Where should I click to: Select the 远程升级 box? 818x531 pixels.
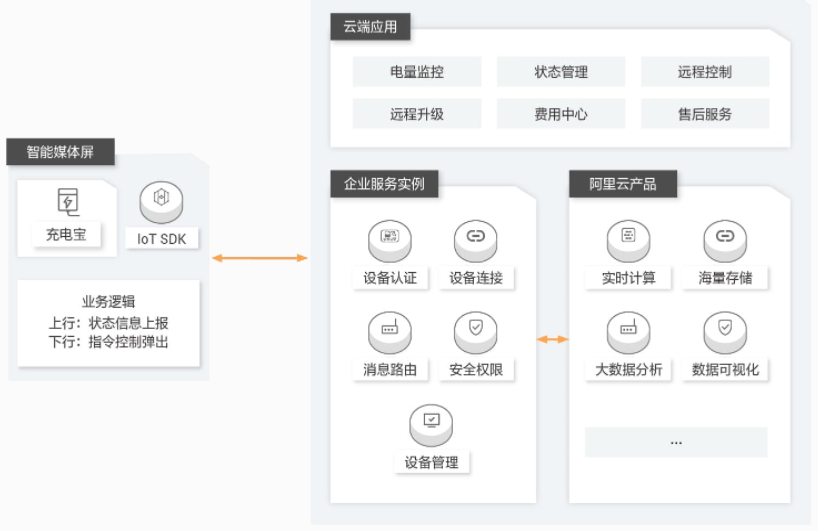pos(417,114)
